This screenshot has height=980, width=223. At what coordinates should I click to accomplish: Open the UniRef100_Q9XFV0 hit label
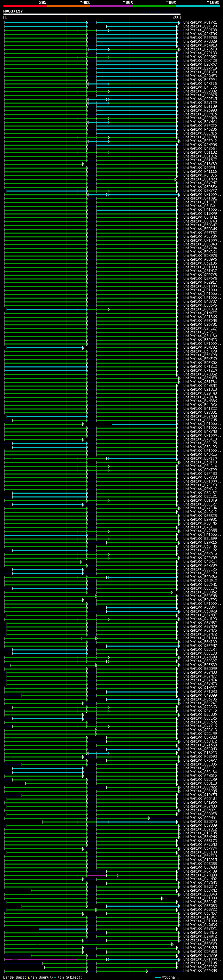tap(200, 26)
